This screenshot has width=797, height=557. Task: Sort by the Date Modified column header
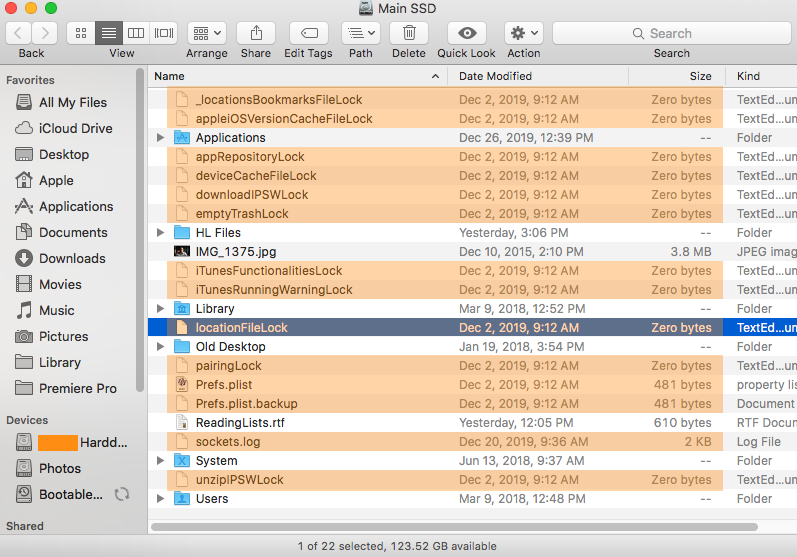(x=538, y=76)
